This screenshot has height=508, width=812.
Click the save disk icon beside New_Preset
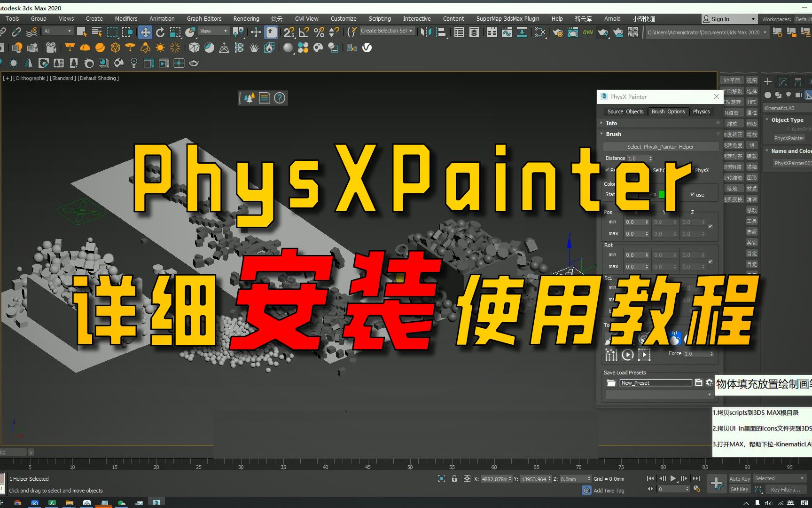pos(699,382)
